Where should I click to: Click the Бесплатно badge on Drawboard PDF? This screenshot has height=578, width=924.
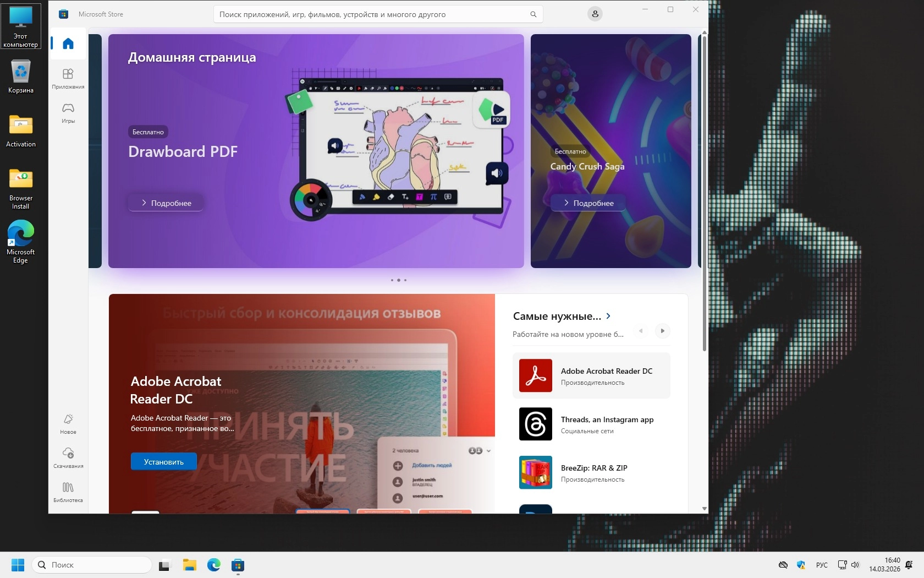(148, 132)
